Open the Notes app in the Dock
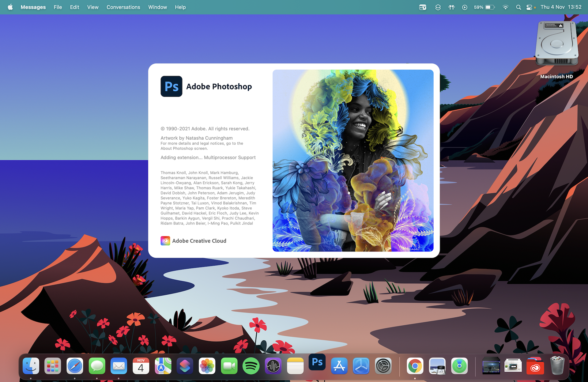 295,366
